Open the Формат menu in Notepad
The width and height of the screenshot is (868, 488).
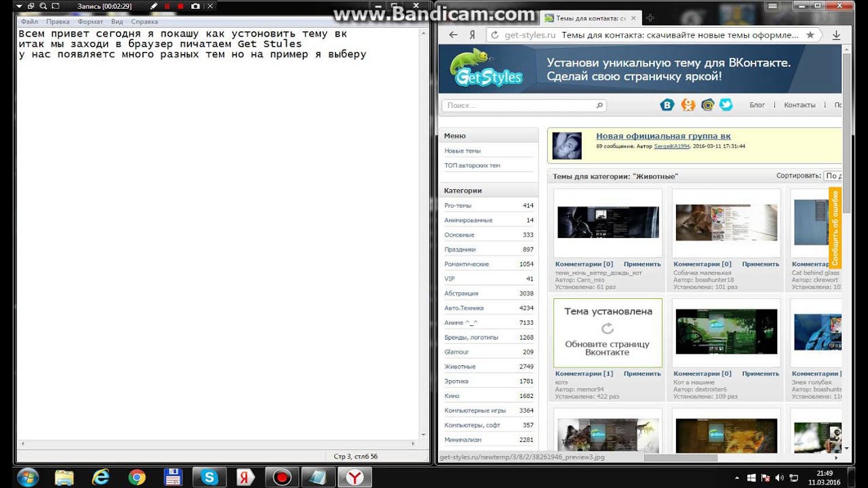pos(90,22)
